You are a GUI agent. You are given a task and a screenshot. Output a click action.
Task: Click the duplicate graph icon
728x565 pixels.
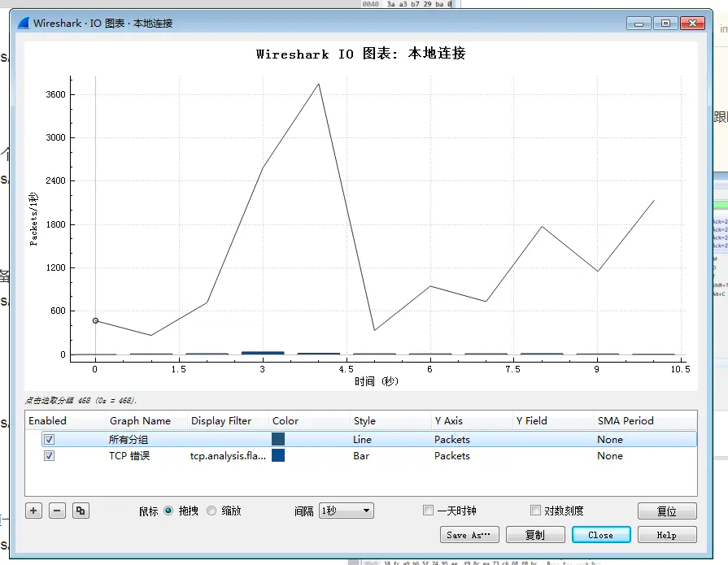click(79, 511)
